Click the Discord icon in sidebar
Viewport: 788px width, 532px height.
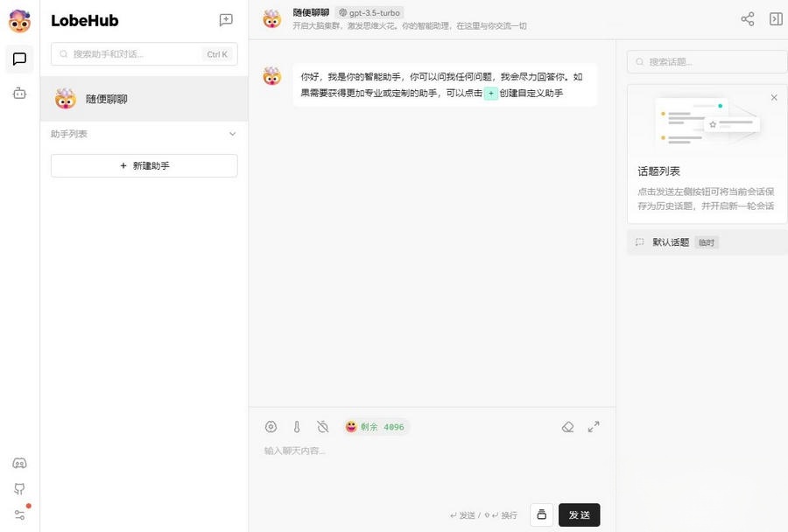pyautogui.click(x=19, y=463)
